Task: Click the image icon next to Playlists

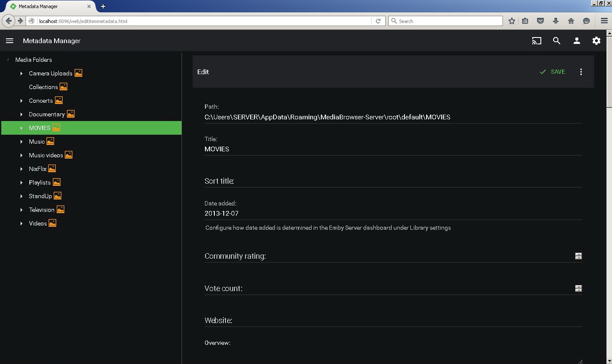Action: (57, 182)
